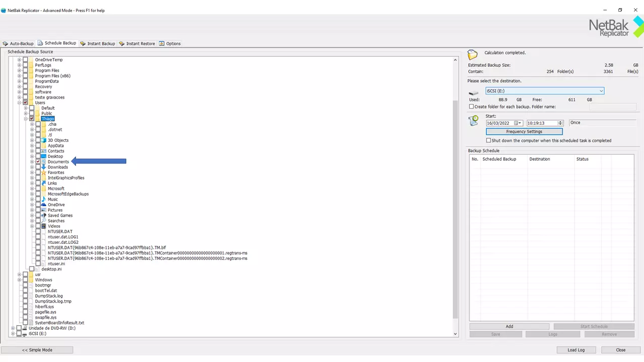This screenshot has height=362, width=644.
Task: Click the Load Log button
Action: point(576,350)
